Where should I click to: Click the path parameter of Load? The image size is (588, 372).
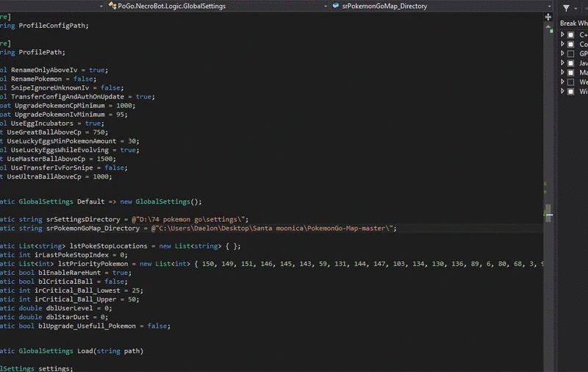(x=132, y=351)
